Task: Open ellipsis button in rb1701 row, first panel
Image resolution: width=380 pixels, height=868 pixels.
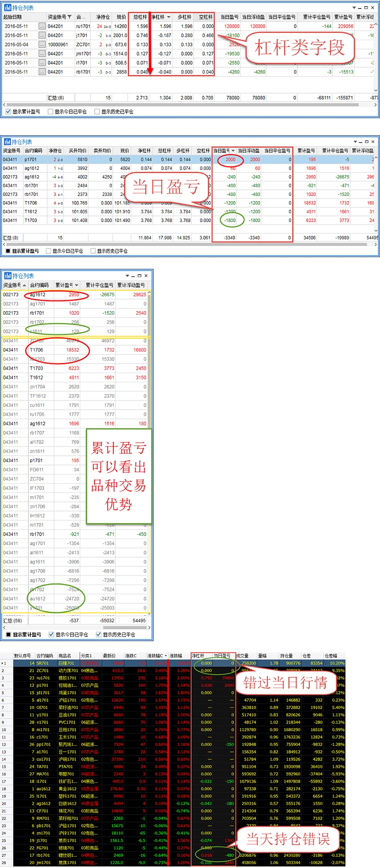Action: [x=42, y=72]
